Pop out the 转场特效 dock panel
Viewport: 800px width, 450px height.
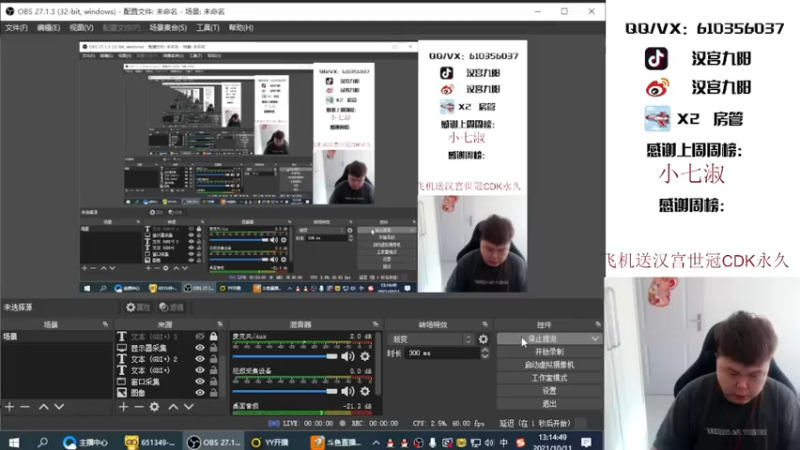point(485,324)
